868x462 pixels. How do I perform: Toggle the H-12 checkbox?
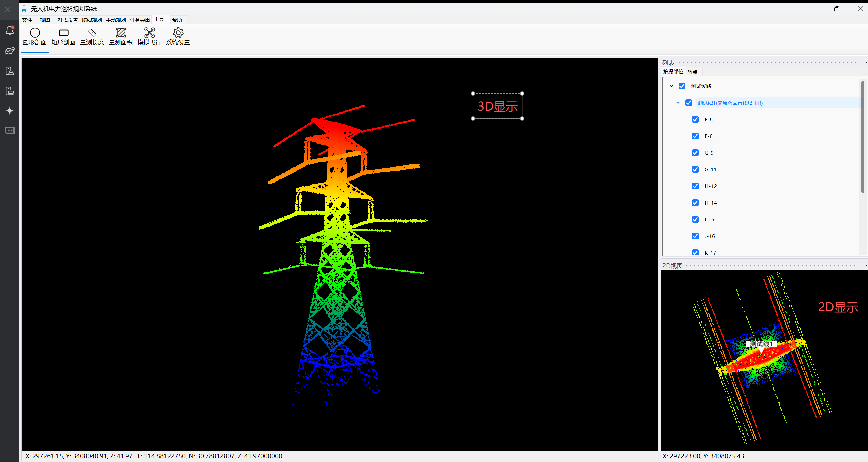coord(695,186)
